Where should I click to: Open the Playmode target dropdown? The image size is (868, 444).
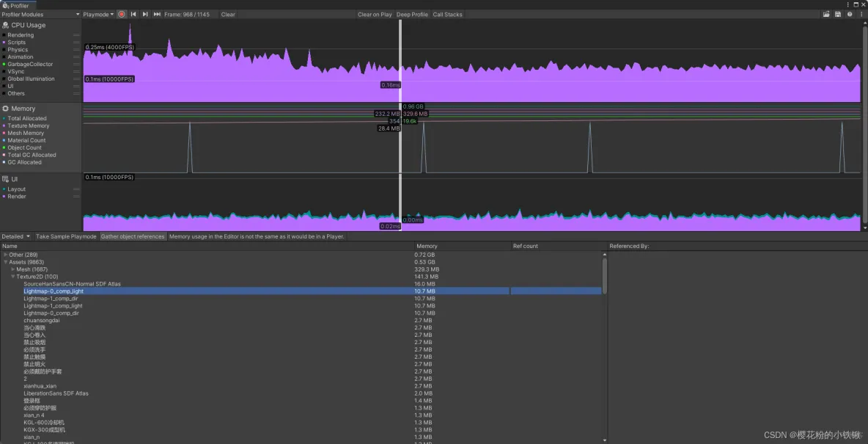(x=98, y=15)
